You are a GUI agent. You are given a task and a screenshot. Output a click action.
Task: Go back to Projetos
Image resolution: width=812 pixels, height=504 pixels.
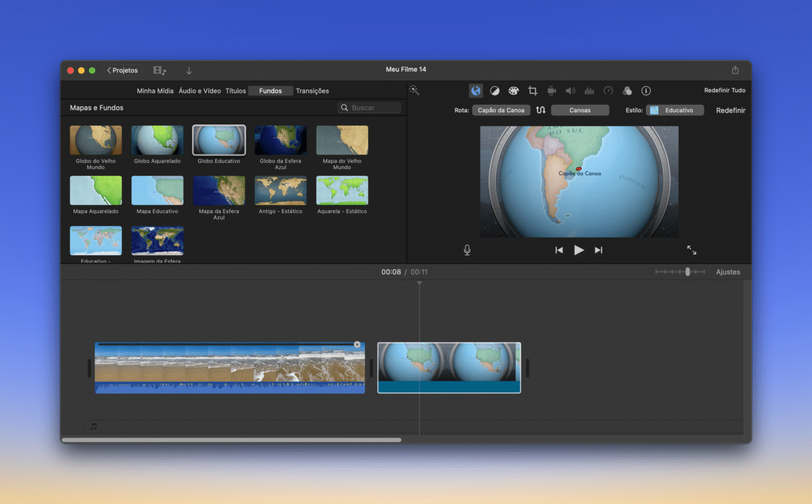pyautogui.click(x=122, y=70)
